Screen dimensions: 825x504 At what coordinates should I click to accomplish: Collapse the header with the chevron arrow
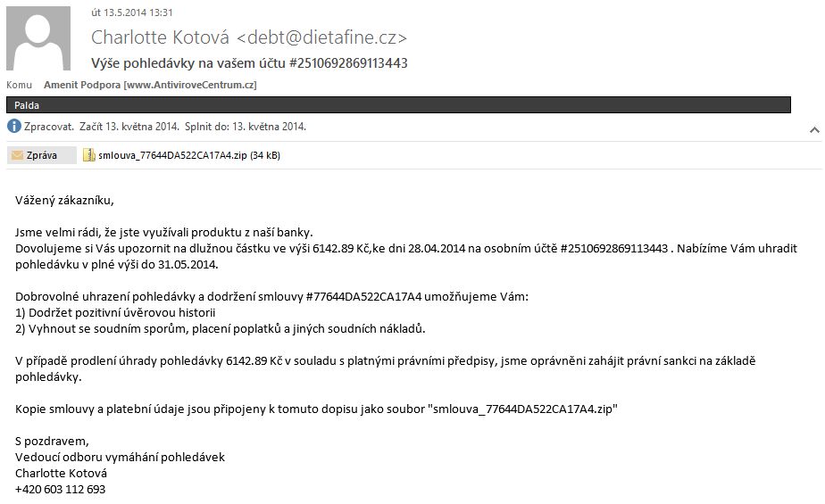[814, 130]
